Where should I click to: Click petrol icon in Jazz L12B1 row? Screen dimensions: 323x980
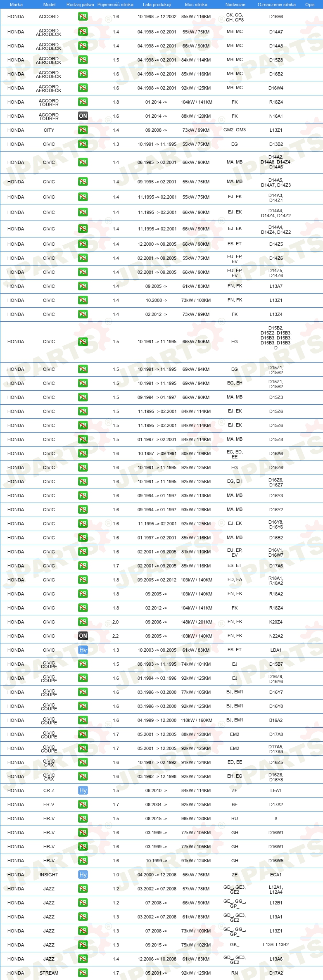coord(83,903)
